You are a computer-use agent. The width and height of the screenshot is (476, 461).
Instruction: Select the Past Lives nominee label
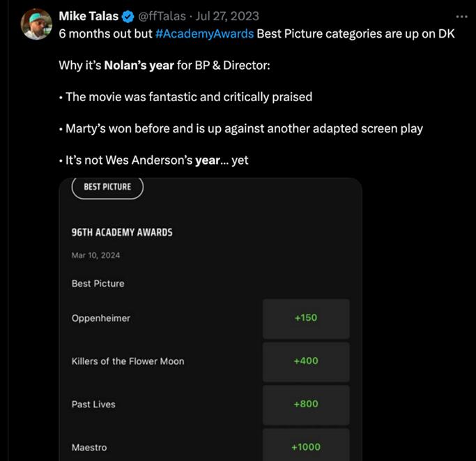tap(93, 405)
